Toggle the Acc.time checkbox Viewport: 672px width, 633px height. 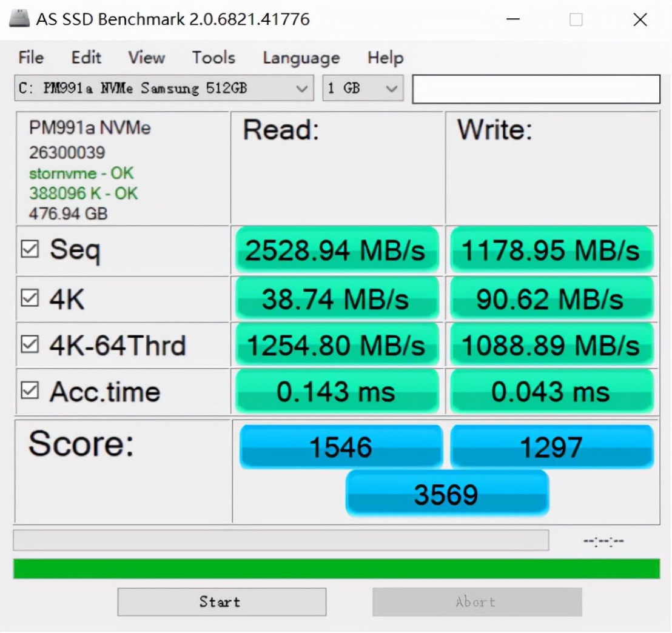(29, 392)
